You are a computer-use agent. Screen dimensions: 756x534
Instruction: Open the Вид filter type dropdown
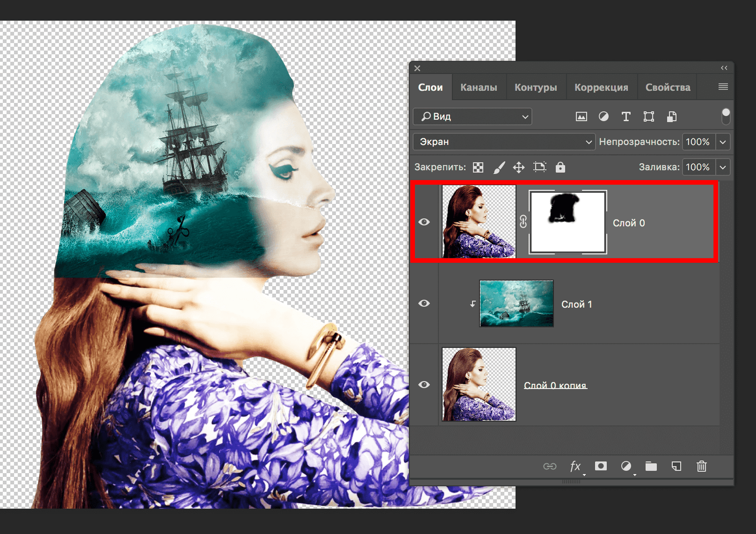pos(472,117)
